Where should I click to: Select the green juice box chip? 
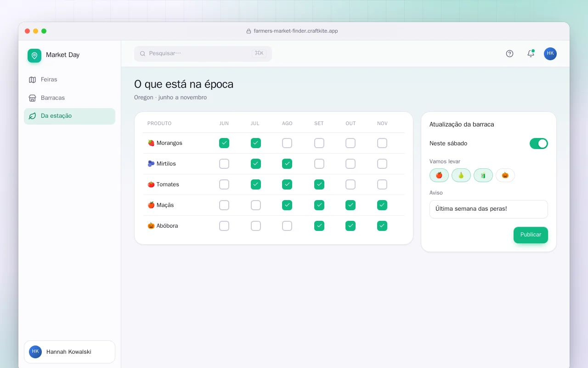pos(483,175)
